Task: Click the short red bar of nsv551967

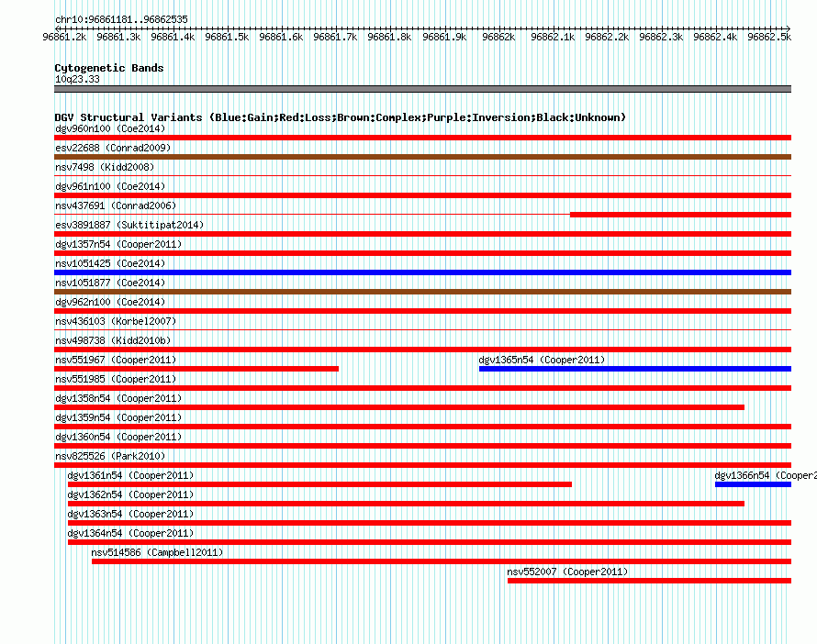Action: click(196, 369)
